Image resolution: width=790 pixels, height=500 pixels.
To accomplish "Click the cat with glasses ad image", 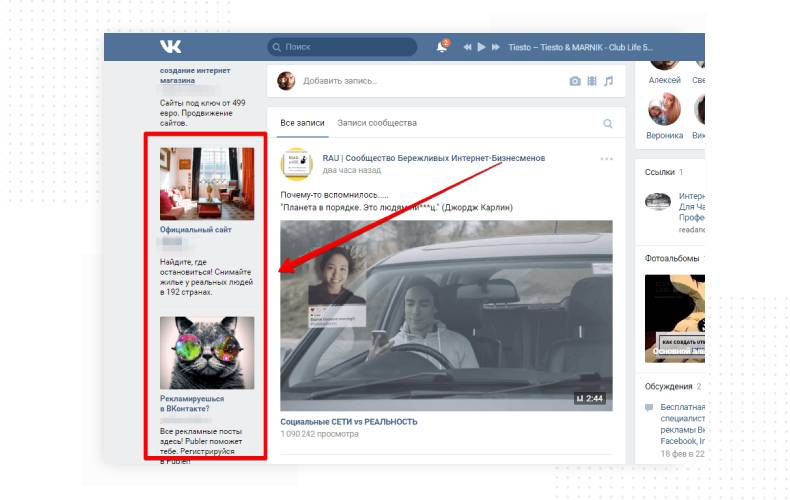I will point(207,353).
